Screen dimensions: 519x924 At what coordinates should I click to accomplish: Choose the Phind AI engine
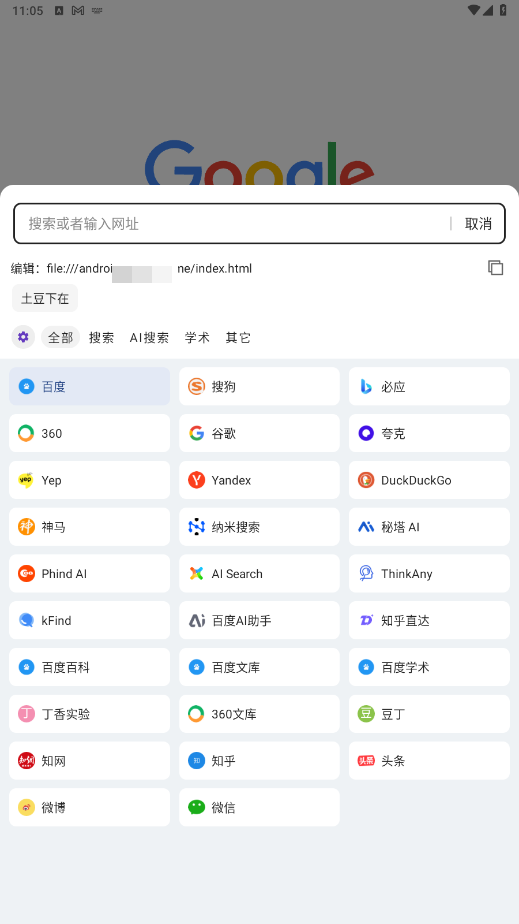tap(90, 573)
